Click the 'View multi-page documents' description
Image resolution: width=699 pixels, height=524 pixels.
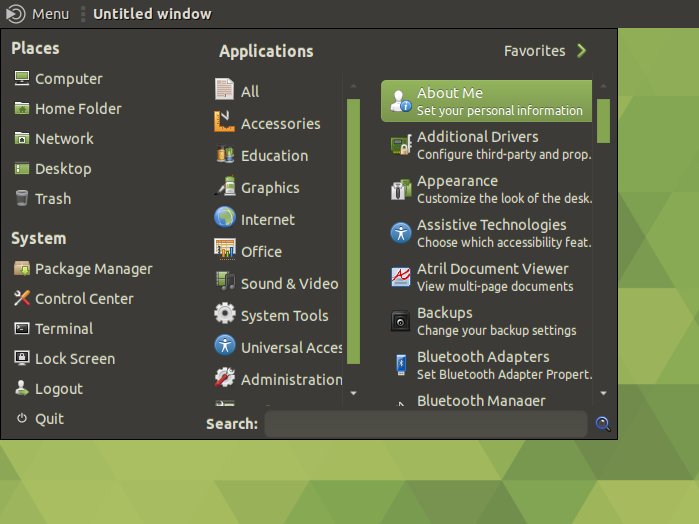coord(495,286)
